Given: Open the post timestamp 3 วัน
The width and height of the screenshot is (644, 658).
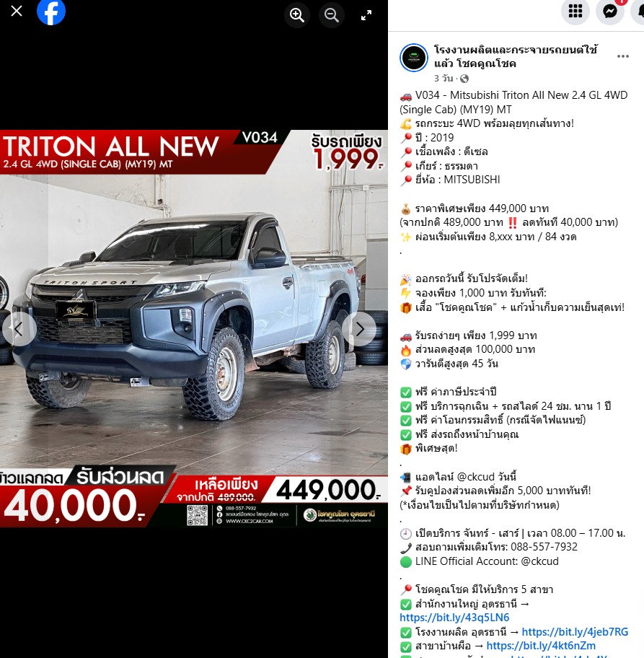Looking at the screenshot, I should point(444,79).
